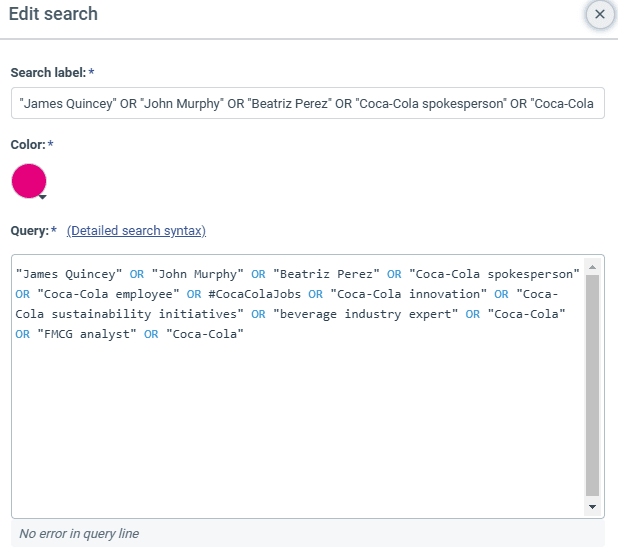Click "beverage industry expert" in the query
Screen dimensions: 618x547
365,314
